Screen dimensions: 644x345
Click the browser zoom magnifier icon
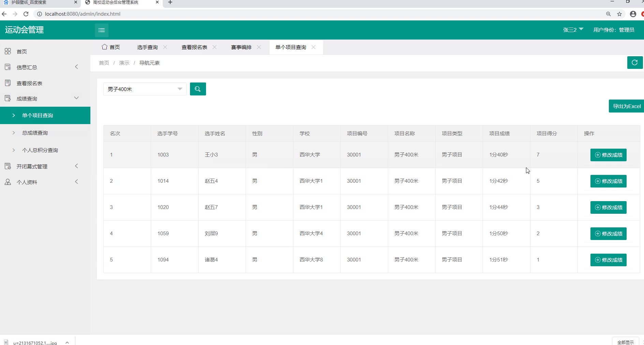[608, 14]
